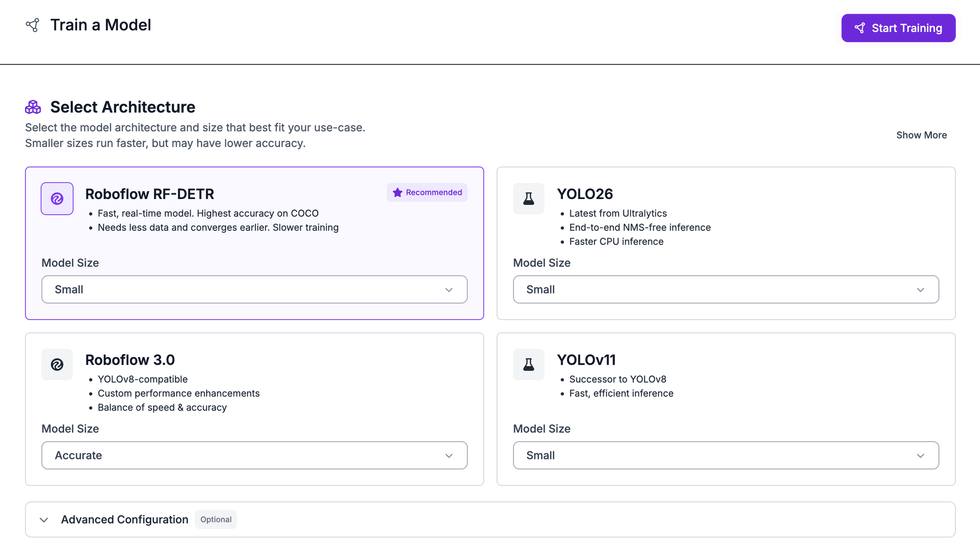Open Roboflow 3.0 Model Size dropdown
The width and height of the screenshot is (980, 553).
click(254, 455)
